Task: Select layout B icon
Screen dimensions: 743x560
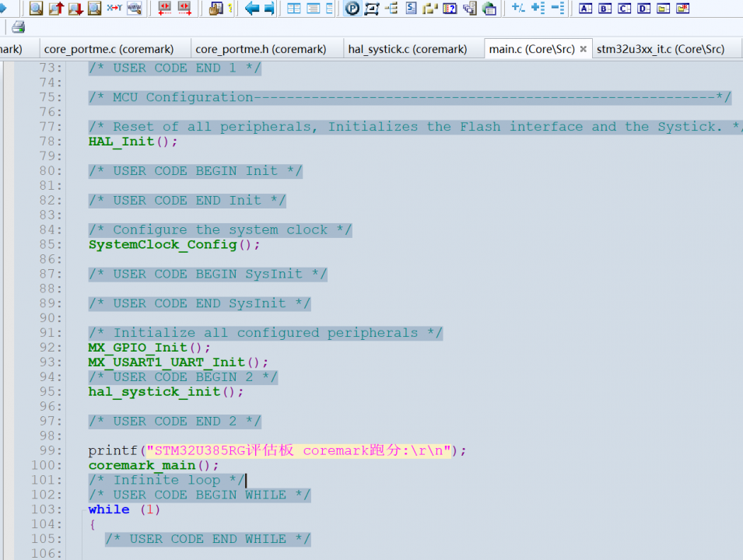Action: click(x=605, y=8)
